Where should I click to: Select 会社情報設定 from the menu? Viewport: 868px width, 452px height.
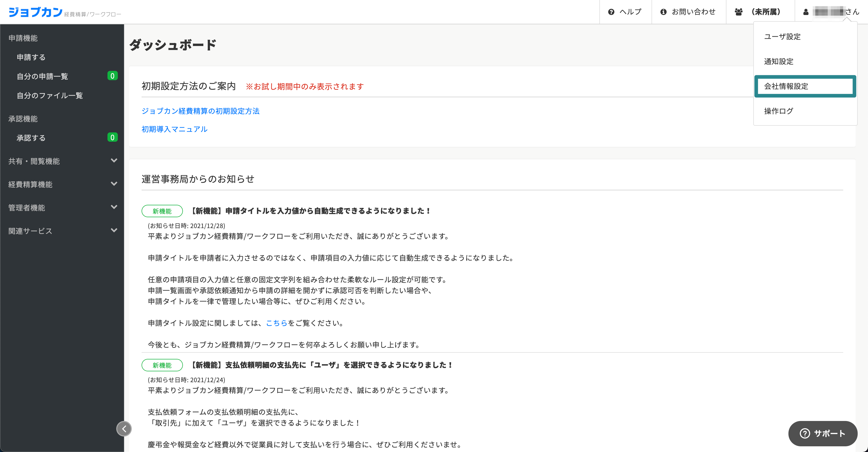click(805, 86)
